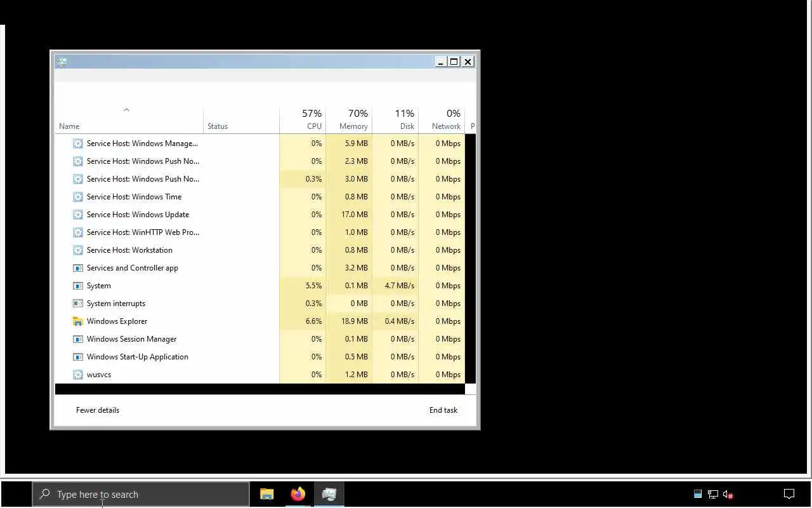Click the Task Manager icon in the system tray

click(698, 494)
